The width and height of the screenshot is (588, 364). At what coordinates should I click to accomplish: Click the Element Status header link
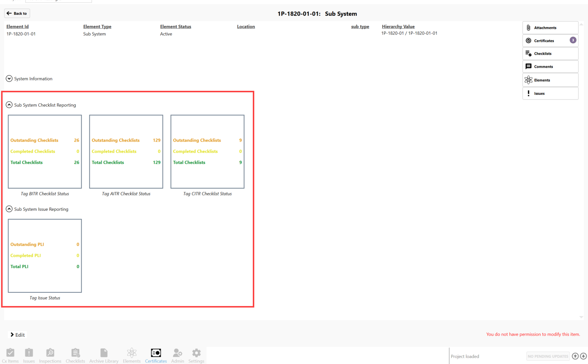click(x=176, y=27)
